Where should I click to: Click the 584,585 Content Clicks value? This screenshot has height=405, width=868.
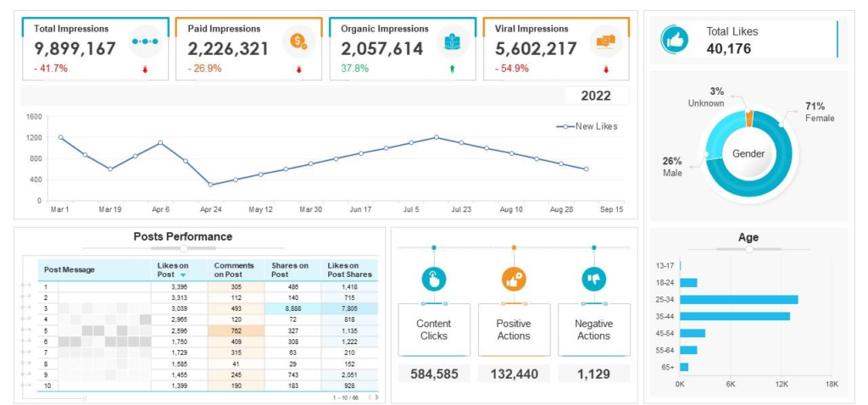pyautogui.click(x=434, y=374)
